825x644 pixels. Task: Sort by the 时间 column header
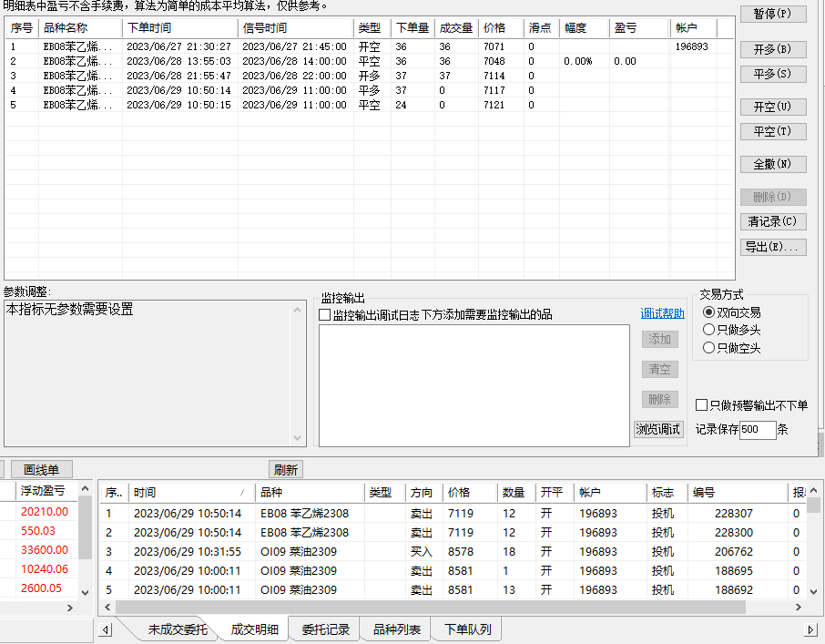tap(187, 493)
